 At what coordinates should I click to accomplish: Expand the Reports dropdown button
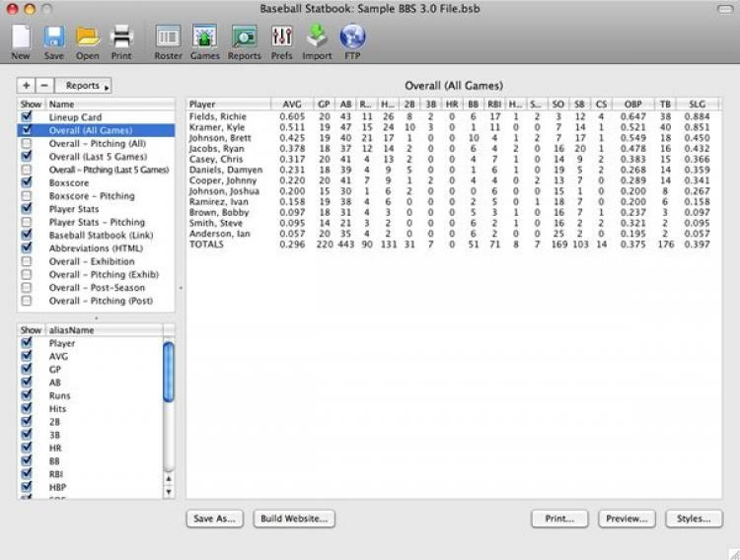tap(84, 86)
